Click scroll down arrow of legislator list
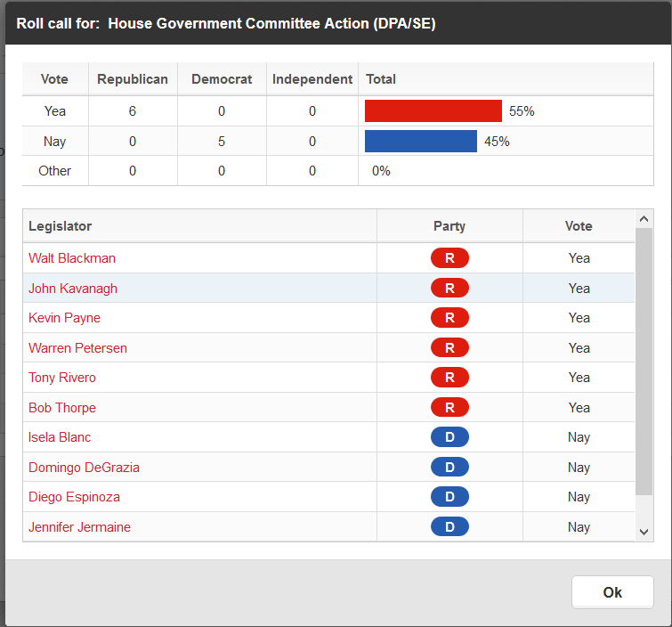The height and width of the screenshot is (627, 672). (x=644, y=532)
